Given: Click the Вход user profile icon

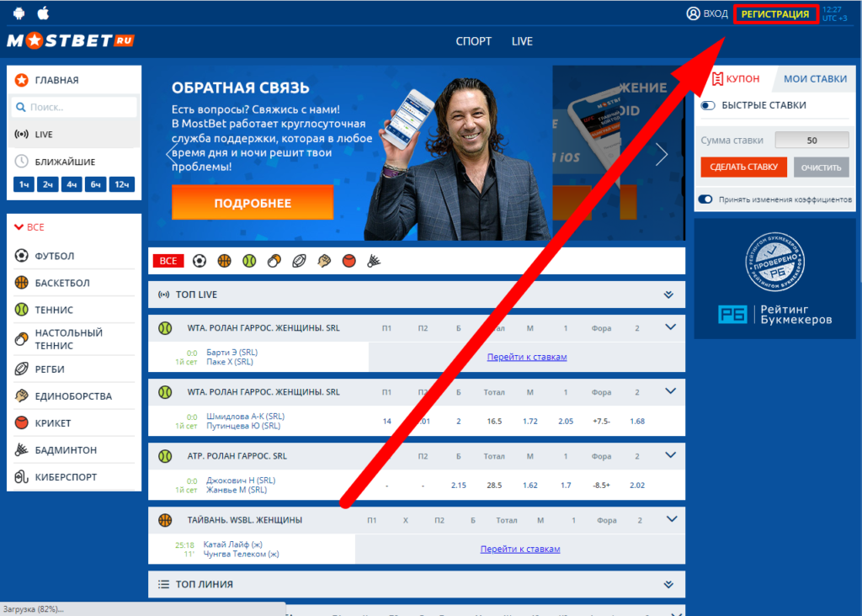Looking at the screenshot, I should 694,13.
